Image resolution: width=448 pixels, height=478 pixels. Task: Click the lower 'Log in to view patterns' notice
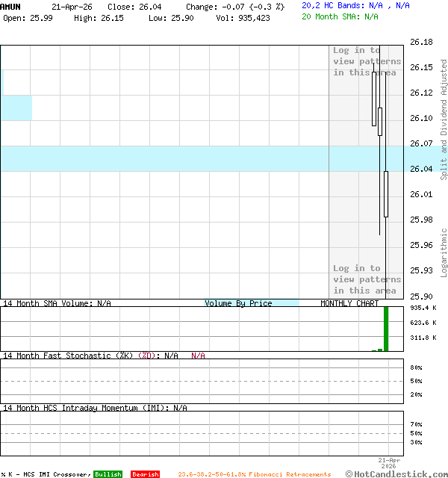point(367,279)
